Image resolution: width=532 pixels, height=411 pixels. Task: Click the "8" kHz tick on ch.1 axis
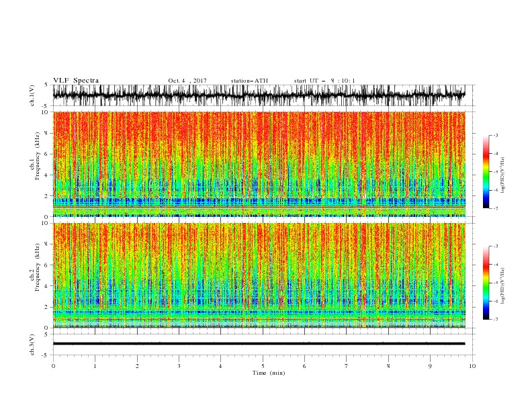click(47, 133)
